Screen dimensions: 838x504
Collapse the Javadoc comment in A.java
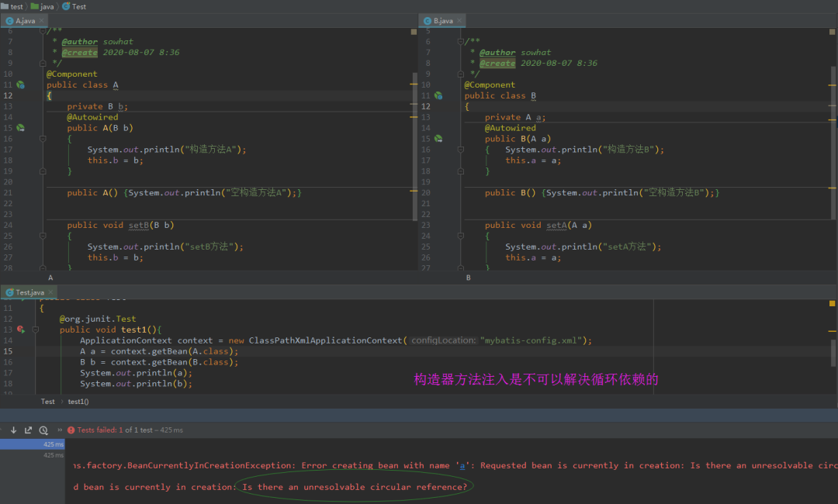[43, 31]
